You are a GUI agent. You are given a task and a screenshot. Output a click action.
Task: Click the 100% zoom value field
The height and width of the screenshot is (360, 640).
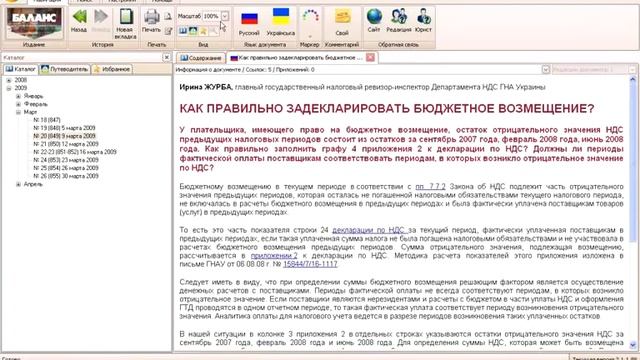tap(211, 16)
